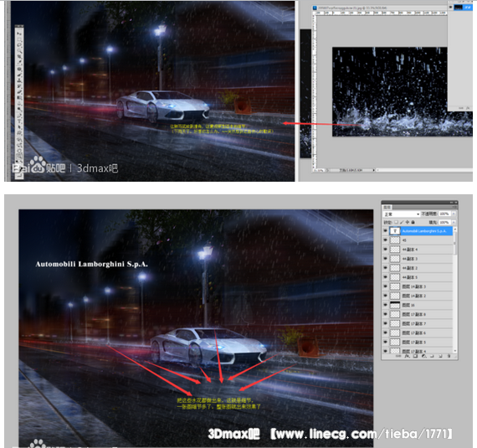477x448 pixels.
Task: Hide layer 图层 17 副本 8
Action: 386,314
